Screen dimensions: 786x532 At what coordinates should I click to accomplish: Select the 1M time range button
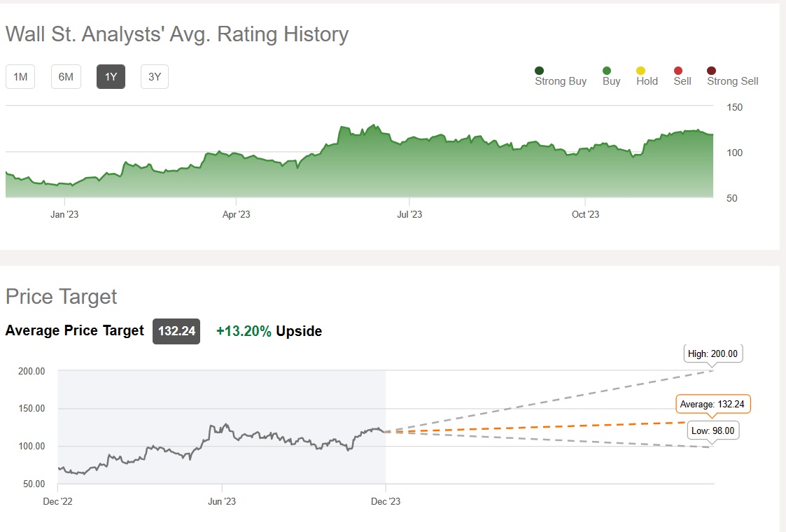(x=20, y=77)
